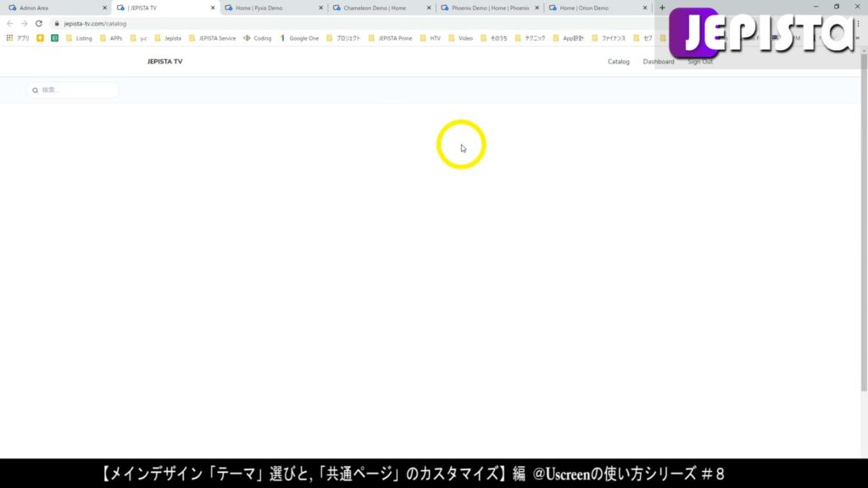Close the Phoenix Demo tab
This screenshot has height=488, width=868.
click(537, 8)
